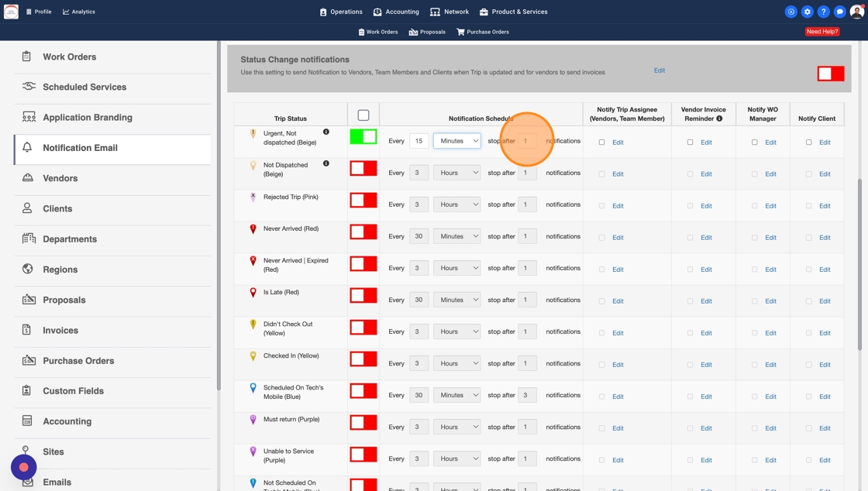
Task: Open the Network top menu
Action: tap(449, 12)
